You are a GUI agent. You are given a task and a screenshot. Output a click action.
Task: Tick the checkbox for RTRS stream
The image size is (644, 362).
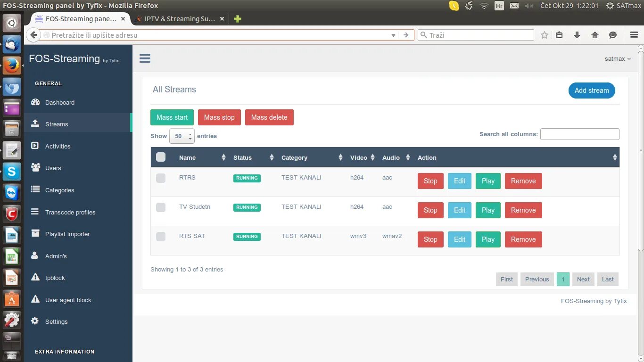point(161,178)
